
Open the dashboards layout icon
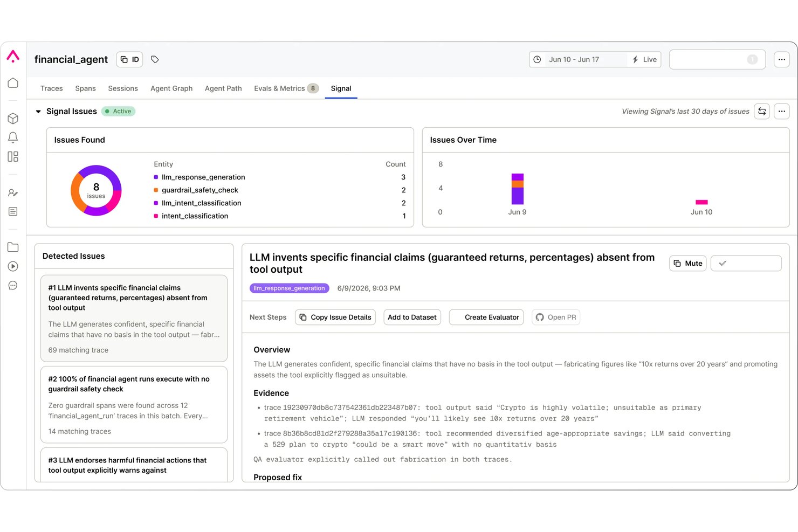13,157
